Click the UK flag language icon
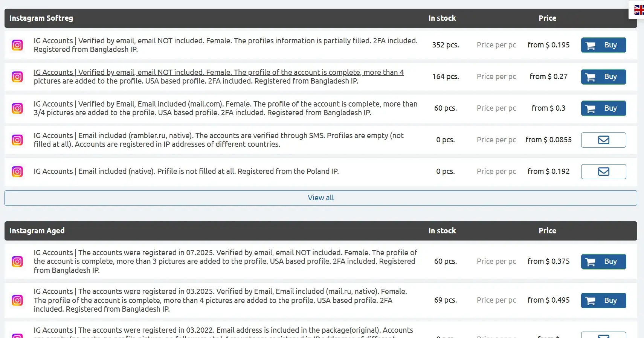This screenshot has width=644, height=338. point(639,10)
